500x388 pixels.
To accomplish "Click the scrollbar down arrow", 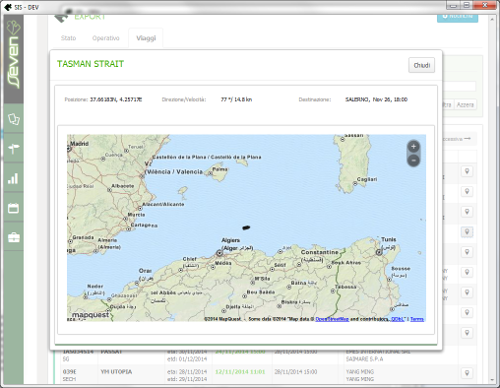I will 492,380.
